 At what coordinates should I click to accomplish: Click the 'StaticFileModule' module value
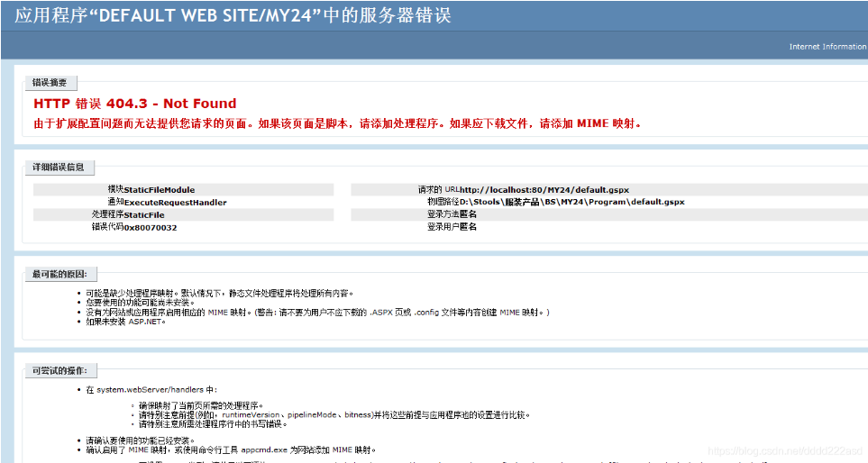[160, 190]
